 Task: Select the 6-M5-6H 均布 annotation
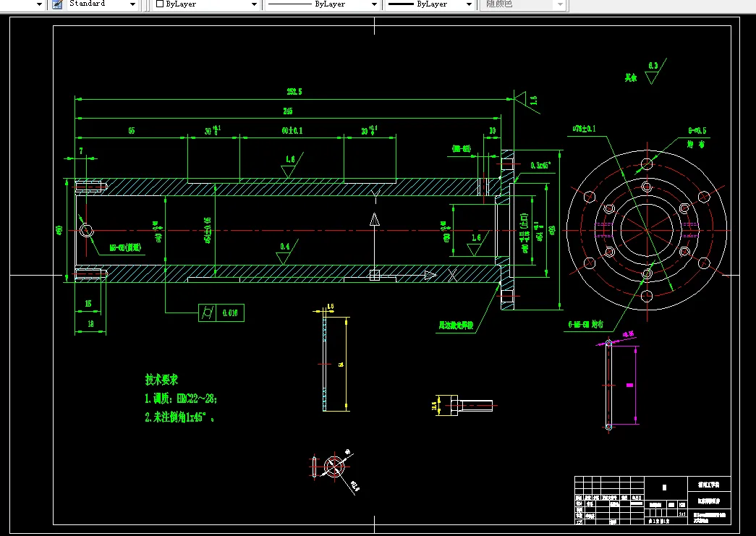point(586,324)
